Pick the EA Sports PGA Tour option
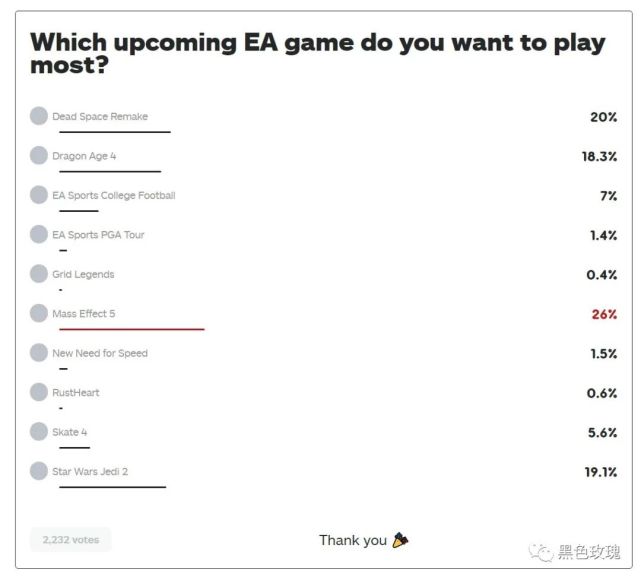Image resolution: width=641 pixels, height=580 pixels. 39,234
